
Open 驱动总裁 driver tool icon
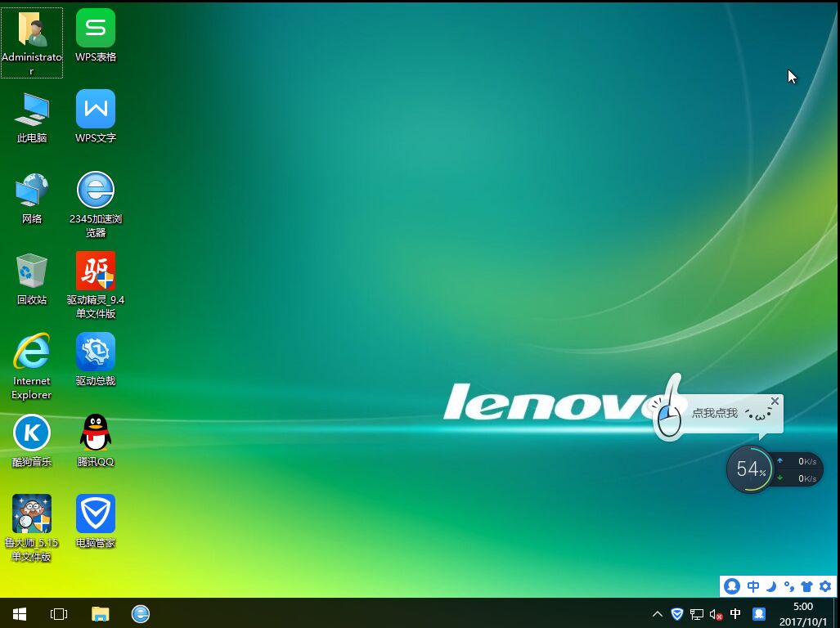[96, 360]
